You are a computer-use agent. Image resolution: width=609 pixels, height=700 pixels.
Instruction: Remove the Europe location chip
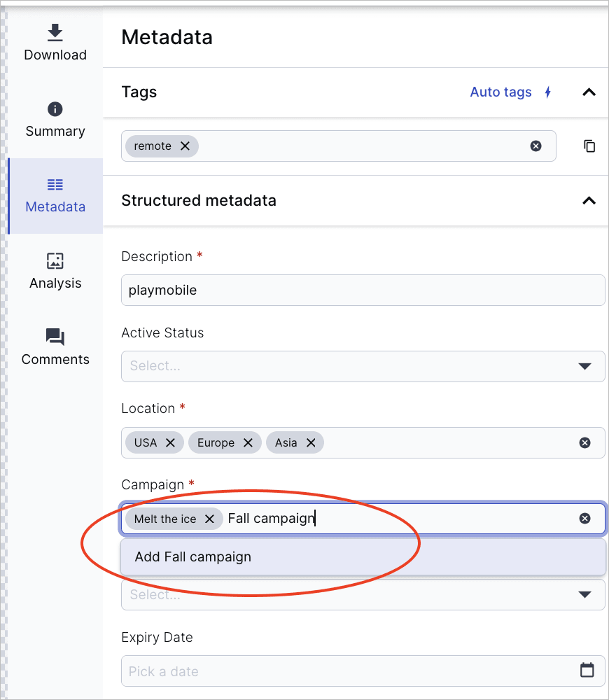tap(248, 442)
